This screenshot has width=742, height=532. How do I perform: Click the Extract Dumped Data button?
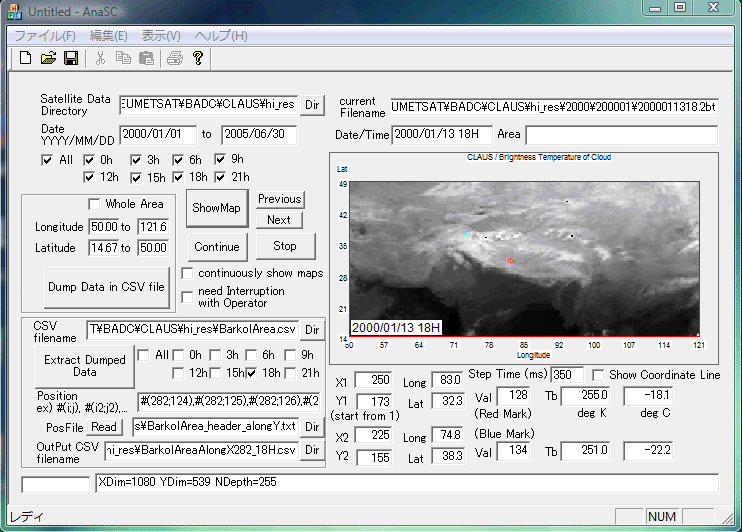click(x=85, y=366)
